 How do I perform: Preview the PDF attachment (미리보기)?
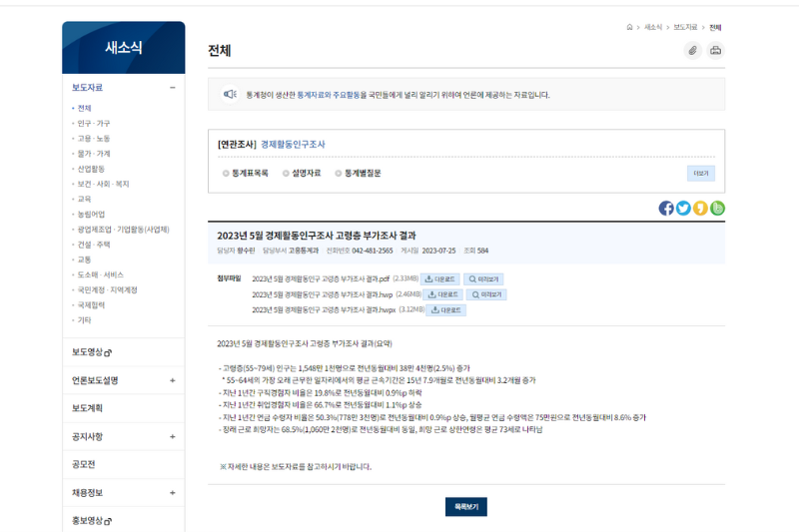[x=484, y=279]
